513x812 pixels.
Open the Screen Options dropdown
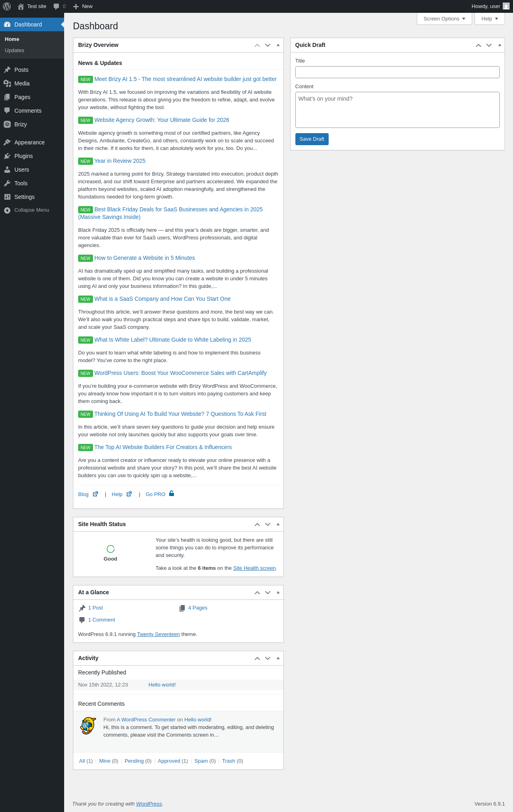coord(444,19)
